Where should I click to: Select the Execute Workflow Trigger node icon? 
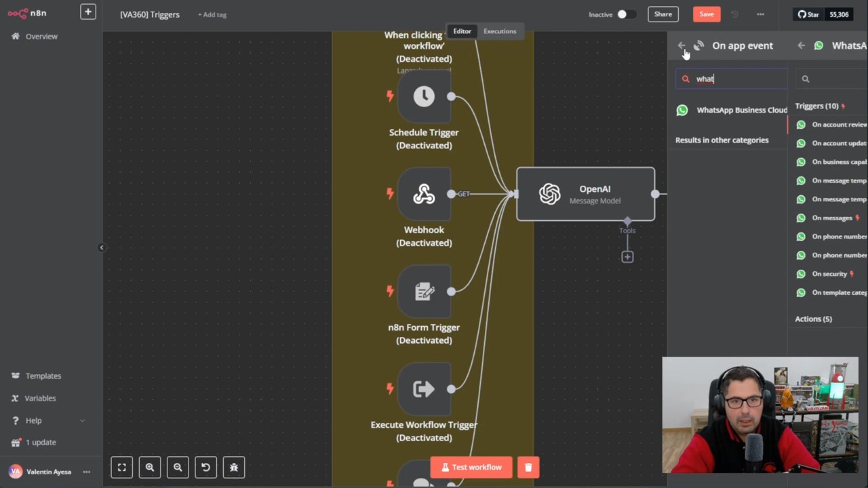pos(424,389)
